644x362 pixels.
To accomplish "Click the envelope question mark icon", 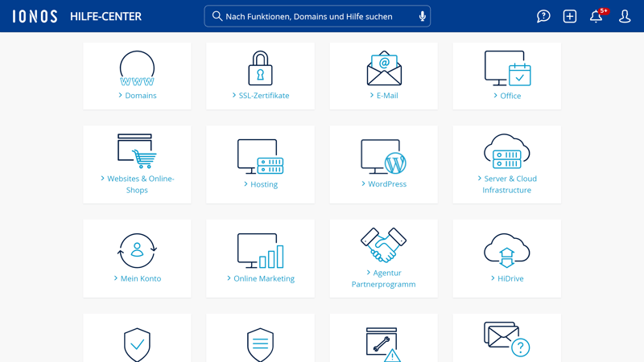I will [x=507, y=339].
